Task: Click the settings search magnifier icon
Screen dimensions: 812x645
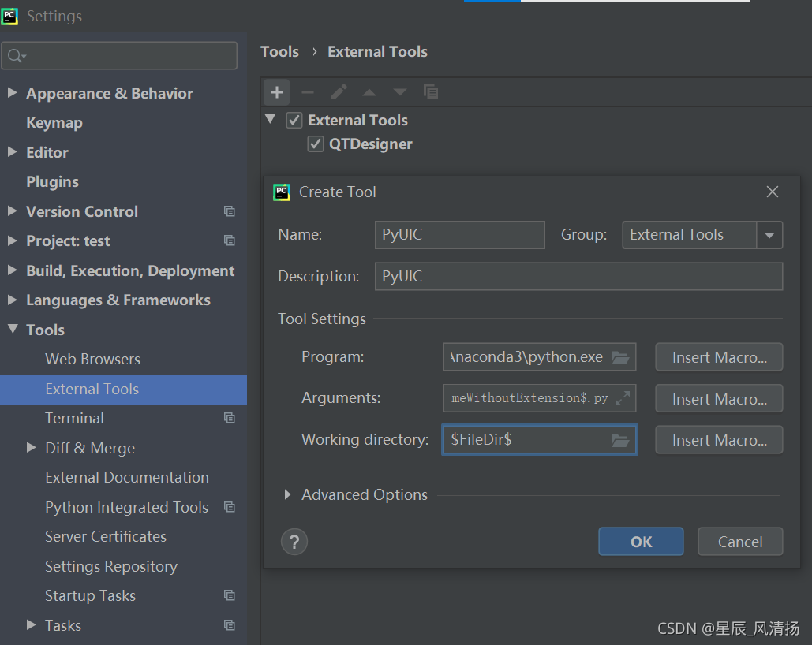Action: click(x=17, y=55)
